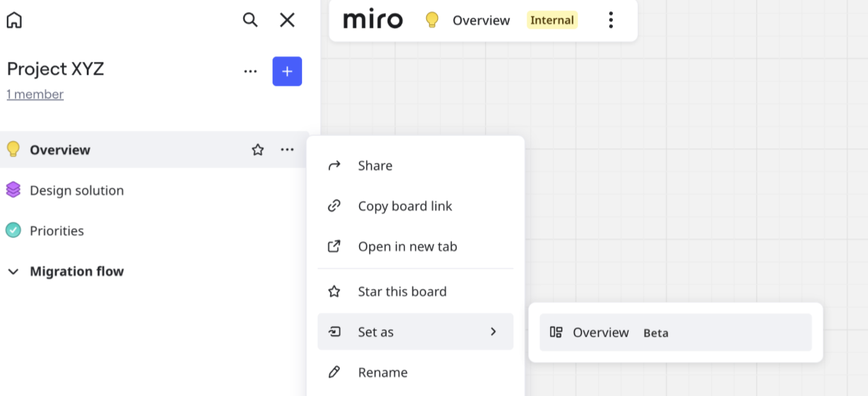Open the three-dot menu next to Project XYZ
This screenshot has width=868, height=396.
coord(250,71)
